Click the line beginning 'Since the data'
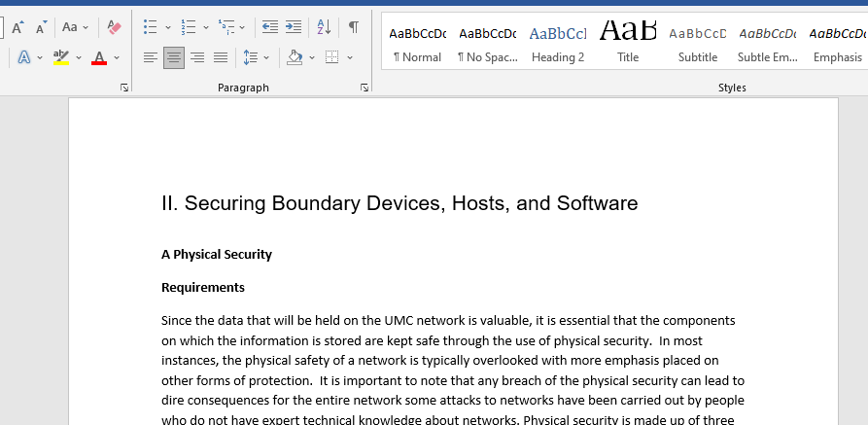This screenshot has height=425, width=868. (x=448, y=321)
